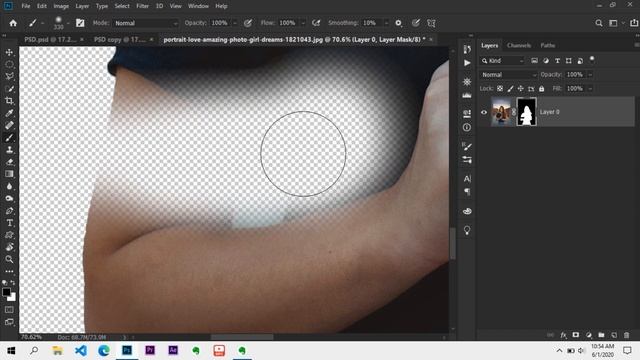
Task: Open Smoothing slider arrow
Action: [386, 23]
